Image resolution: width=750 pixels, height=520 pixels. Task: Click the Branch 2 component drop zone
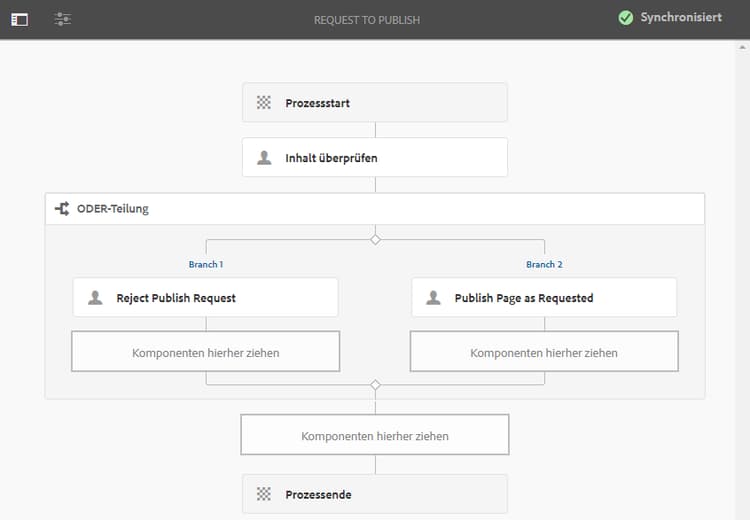pyautogui.click(x=544, y=352)
